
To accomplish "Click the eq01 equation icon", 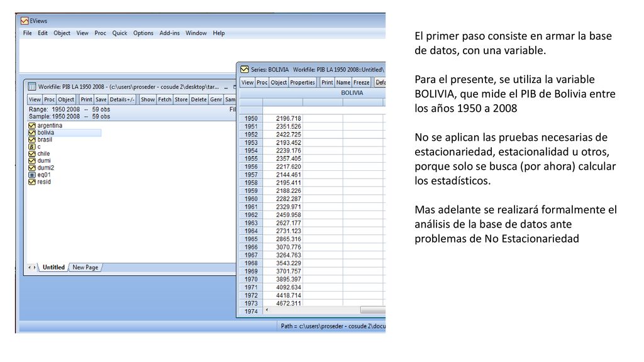I will coord(31,175).
